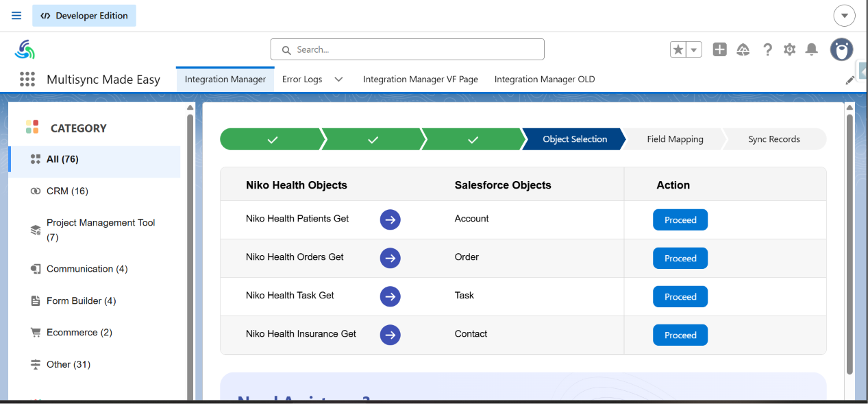The width and height of the screenshot is (868, 404).
Task: Click the CATEGORY colored squares icon
Action: 32,127
